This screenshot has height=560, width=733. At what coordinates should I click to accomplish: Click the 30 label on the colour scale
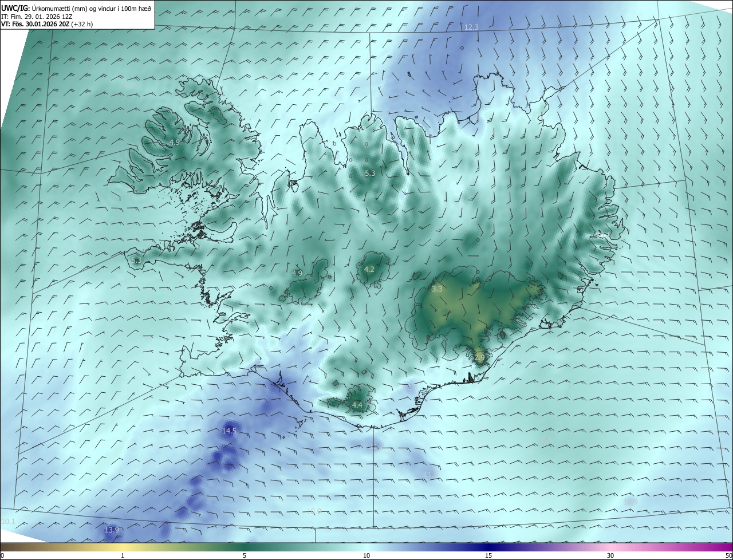pos(610,555)
